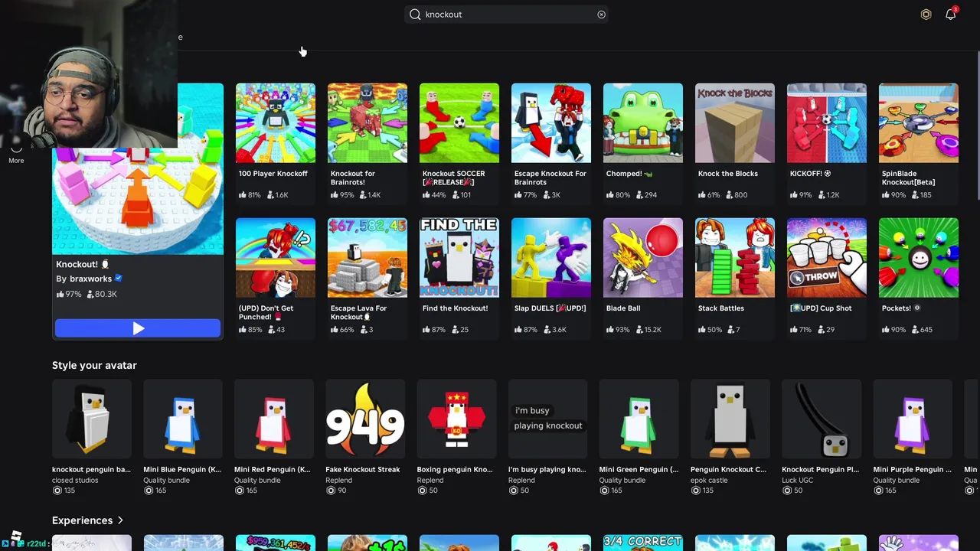Image resolution: width=980 pixels, height=551 pixels.
Task: Open the Robux icon in top bar
Action: (x=926, y=15)
